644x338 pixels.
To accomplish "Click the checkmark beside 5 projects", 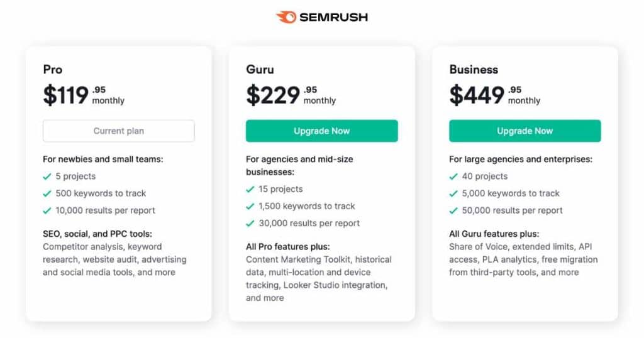I will pos(47,177).
